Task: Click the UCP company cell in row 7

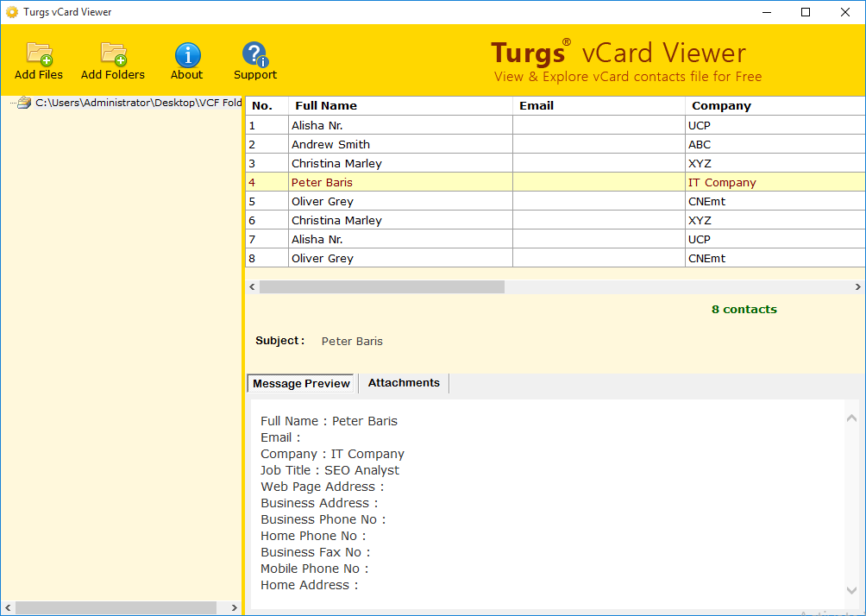Action: click(775, 239)
